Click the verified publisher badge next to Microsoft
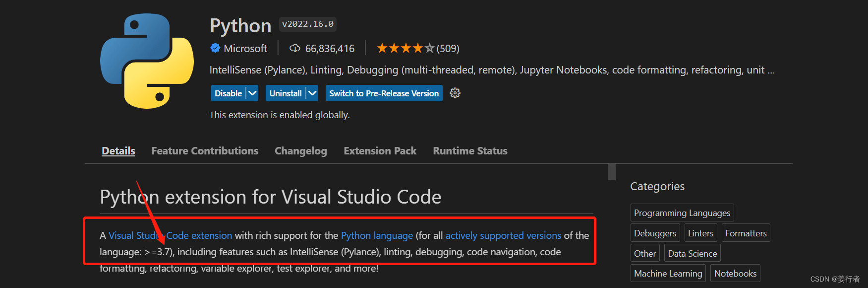This screenshot has height=288, width=868. (x=215, y=48)
